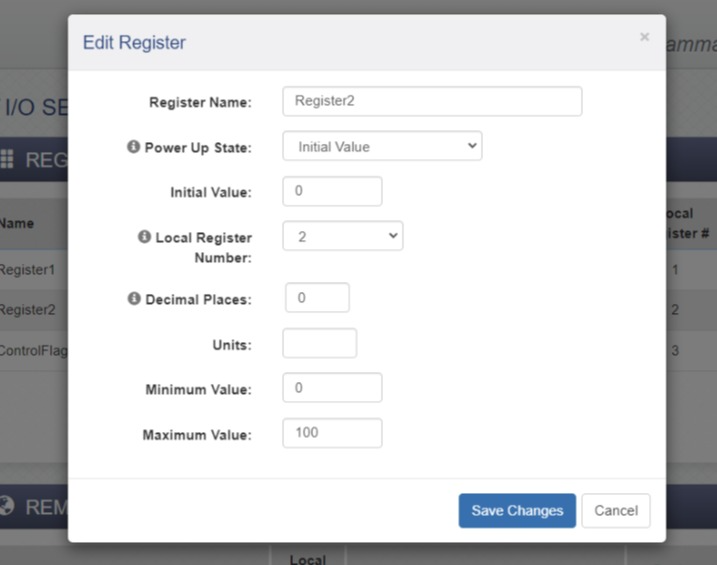Image resolution: width=717 pixels, height=565 pixels.
Task: Click local register number 3 in background table
Action: (x=675, y=351)
